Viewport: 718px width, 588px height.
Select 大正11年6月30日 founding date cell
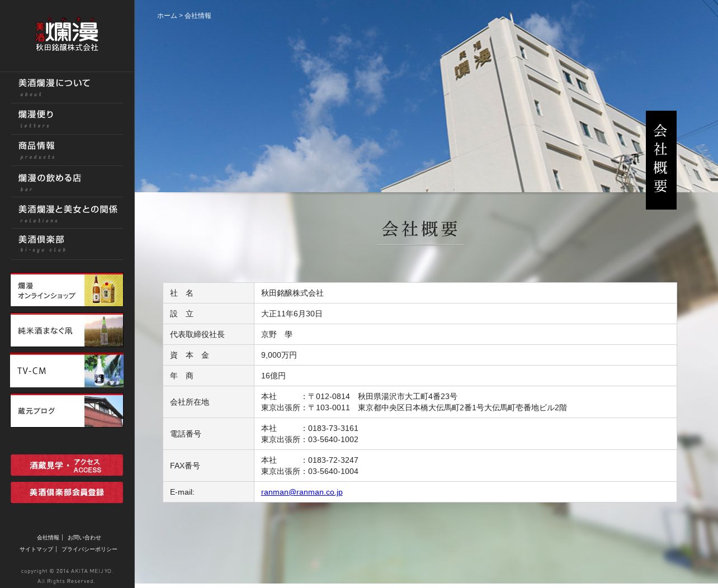(x=465, y=314)
